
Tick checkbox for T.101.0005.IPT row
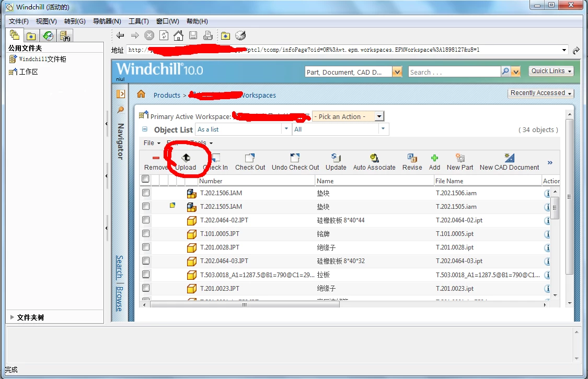(x=146, y=234)
